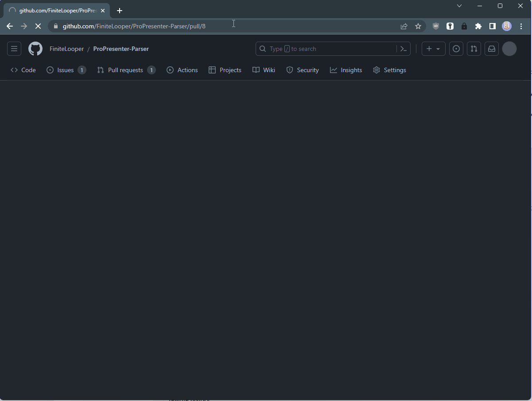Switch to the Pull requests tab
Screen dimensions: 532x401
(126, 70)
